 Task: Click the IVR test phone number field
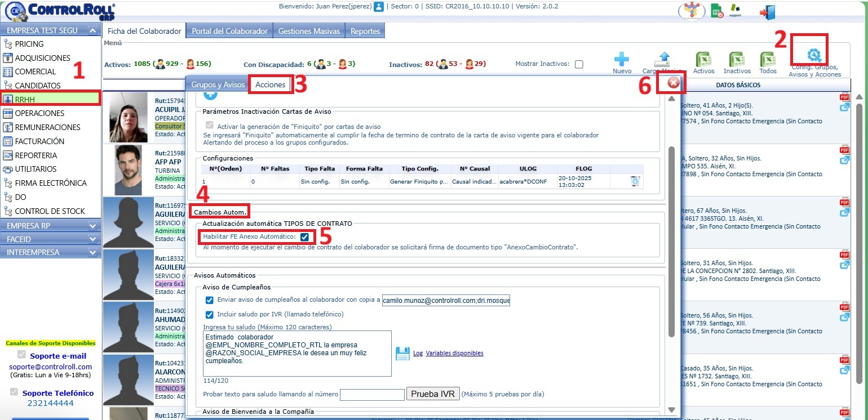[x=372, y=394]
